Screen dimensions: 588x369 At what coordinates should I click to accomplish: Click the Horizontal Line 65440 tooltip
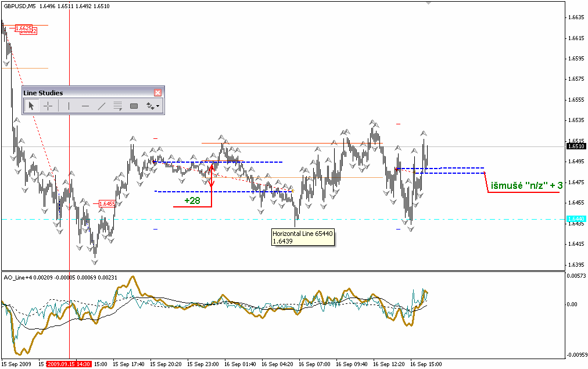[x=302, y=237]
